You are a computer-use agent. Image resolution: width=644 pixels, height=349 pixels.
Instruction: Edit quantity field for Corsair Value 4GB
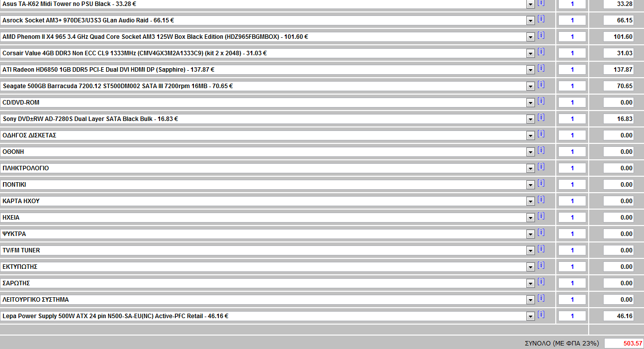[x=572, y=53]
